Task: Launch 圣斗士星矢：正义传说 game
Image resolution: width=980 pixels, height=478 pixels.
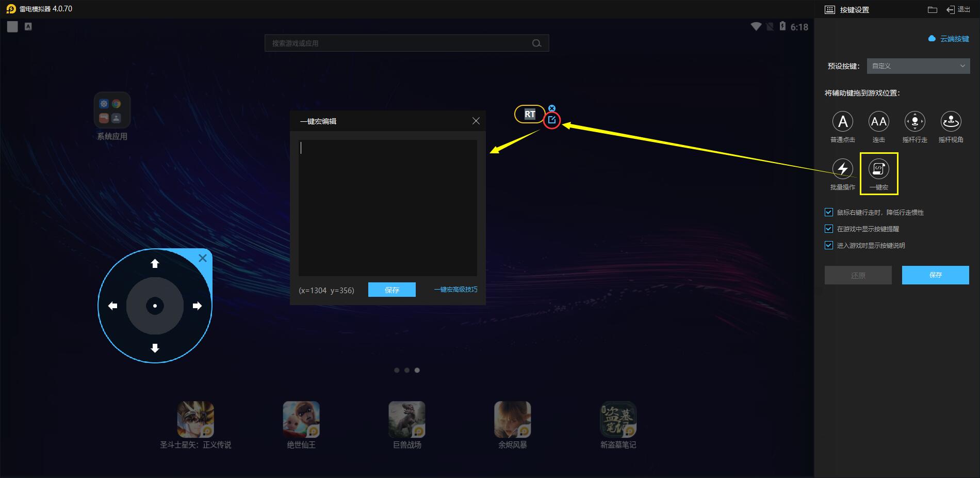Action: coord(195,420)
